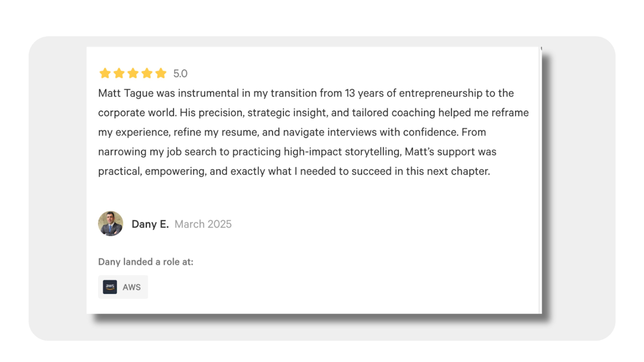Click the review card's right-edge scrollbar
Image resolution: width=644 pixels, height=362 pixels.
(541, 180)
